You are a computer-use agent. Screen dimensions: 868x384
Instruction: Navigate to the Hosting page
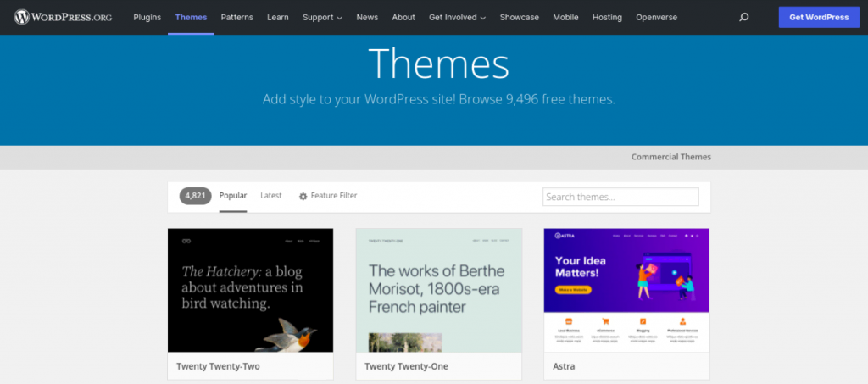606,17
